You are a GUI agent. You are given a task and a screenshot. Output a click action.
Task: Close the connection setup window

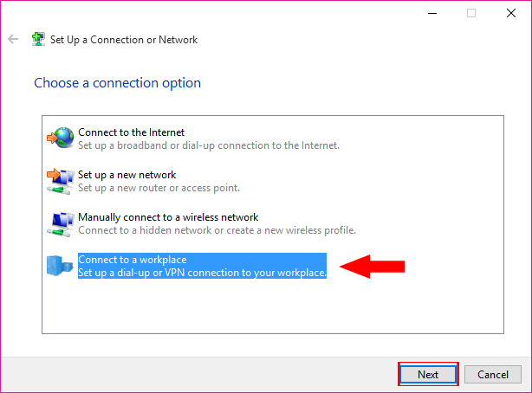tap(512, 13)
